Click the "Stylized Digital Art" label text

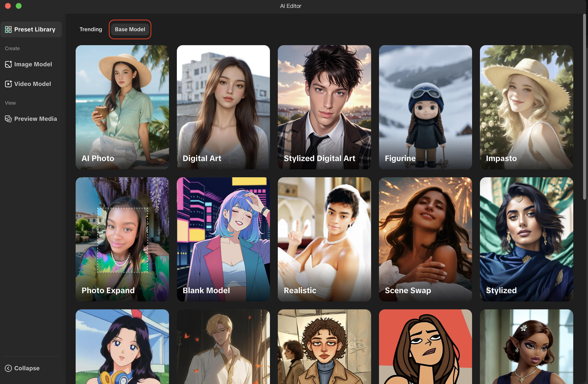(x=320, y=158)
